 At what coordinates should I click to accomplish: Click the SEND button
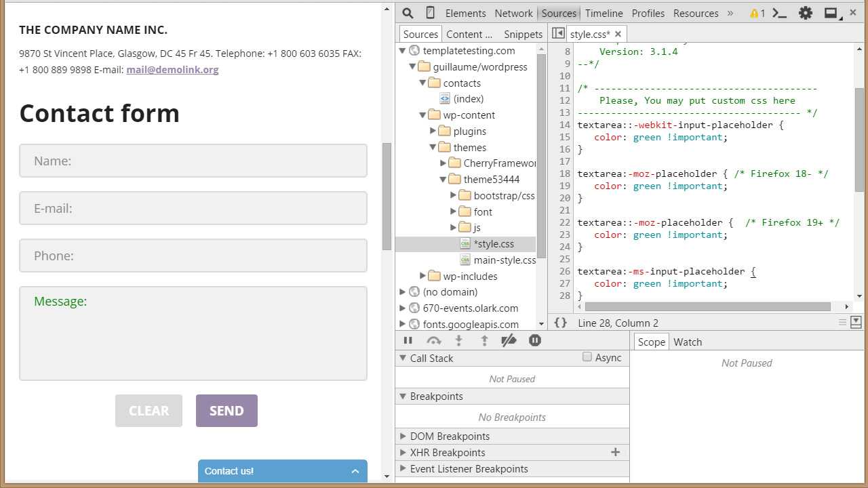point(226,411)
